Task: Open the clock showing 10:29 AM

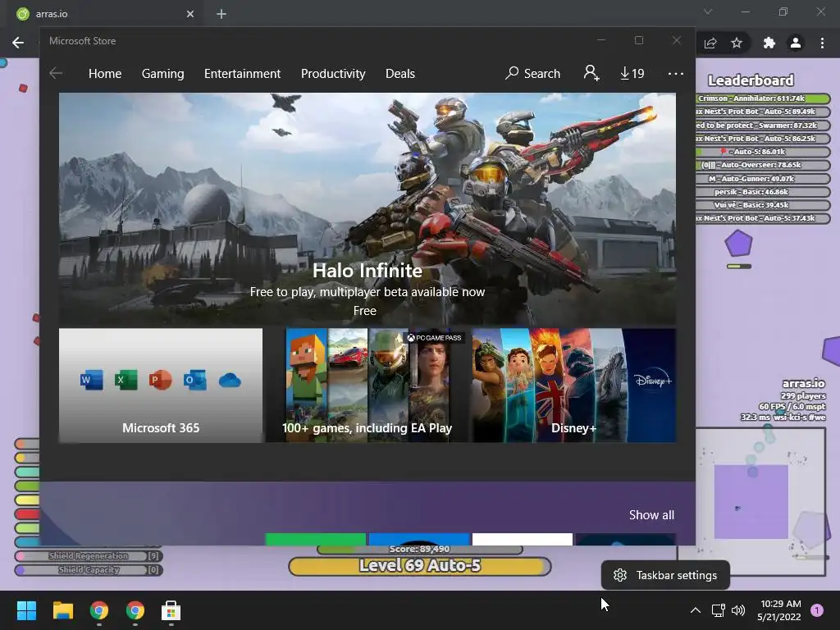Action: [779, 610]
